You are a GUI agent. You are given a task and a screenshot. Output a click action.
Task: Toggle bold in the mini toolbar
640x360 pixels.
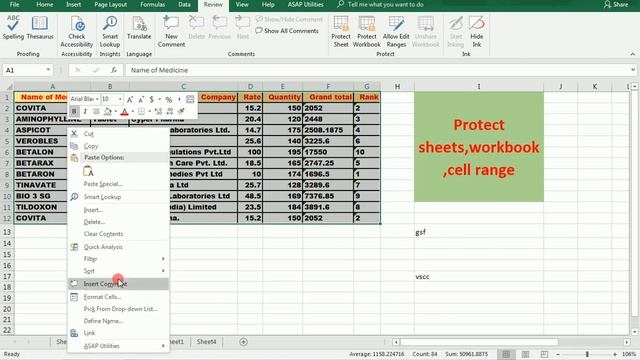(x=74, y=111)
